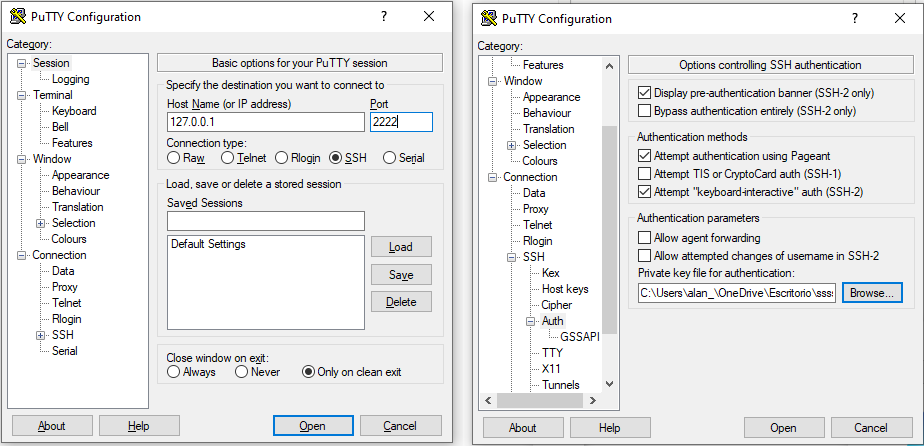Screen dimensions: 924x446
Task: Expand the Selection node in right window
Action: pos(512,145)
